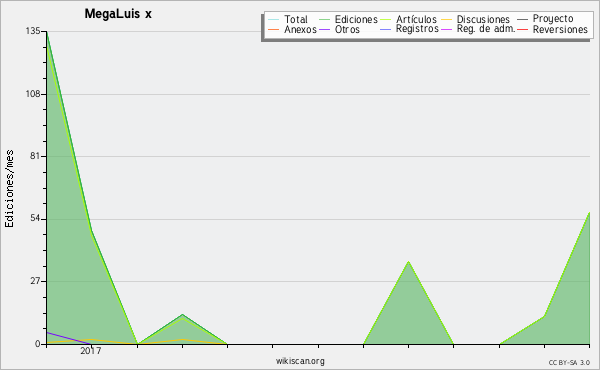
Task: Click the 2017 x-axis label
Action: [x=91, y=350]
